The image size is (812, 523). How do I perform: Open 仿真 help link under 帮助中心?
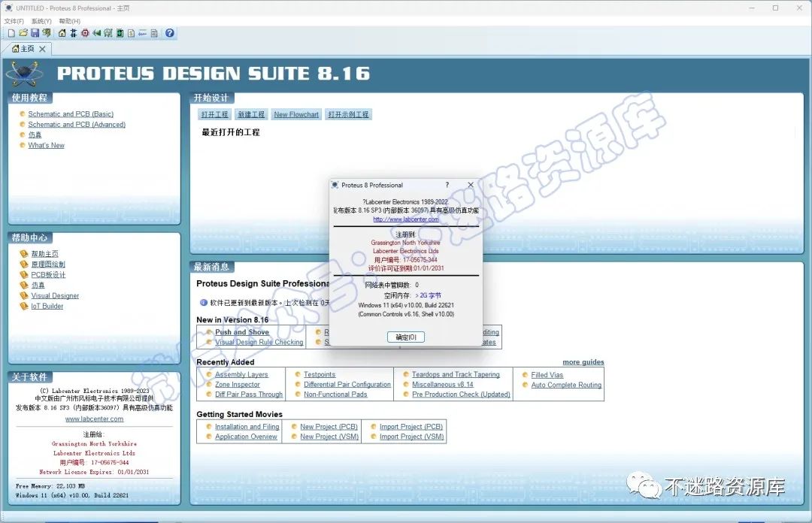(38, 286)
